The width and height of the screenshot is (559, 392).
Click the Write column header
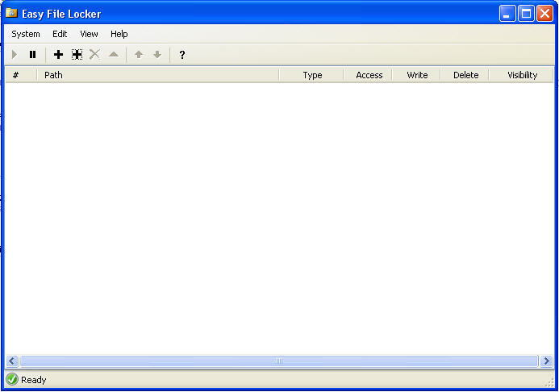click(x=416, y=75)
